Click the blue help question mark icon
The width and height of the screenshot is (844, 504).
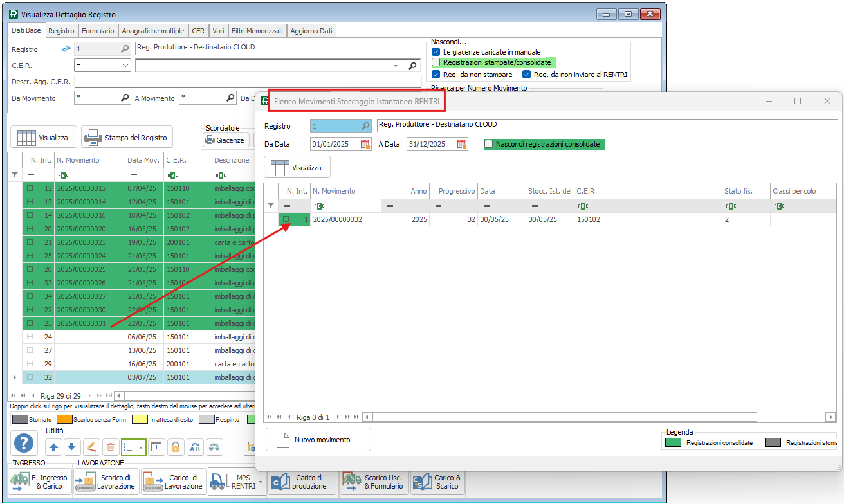[24, 443]
